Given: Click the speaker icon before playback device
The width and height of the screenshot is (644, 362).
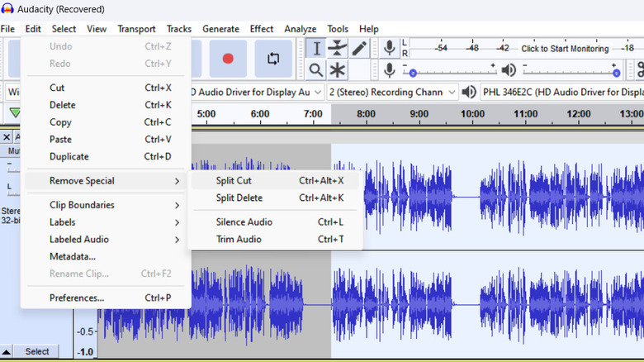Looking at the screenshot, I should (469, 92).
